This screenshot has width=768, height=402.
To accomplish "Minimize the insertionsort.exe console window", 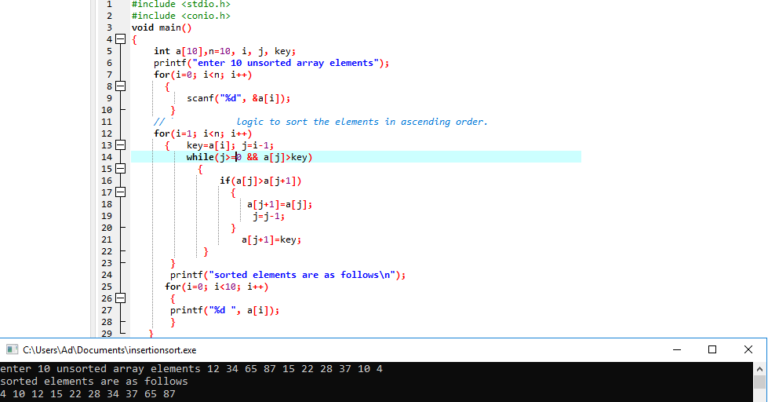I will pyautogui.click(x=677, y=350).
